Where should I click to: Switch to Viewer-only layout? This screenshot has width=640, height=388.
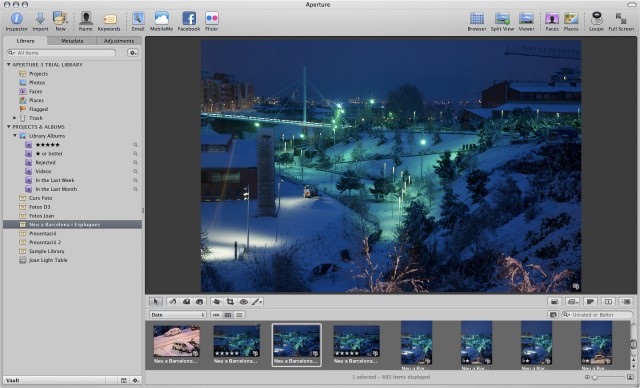tap(526, 21)
